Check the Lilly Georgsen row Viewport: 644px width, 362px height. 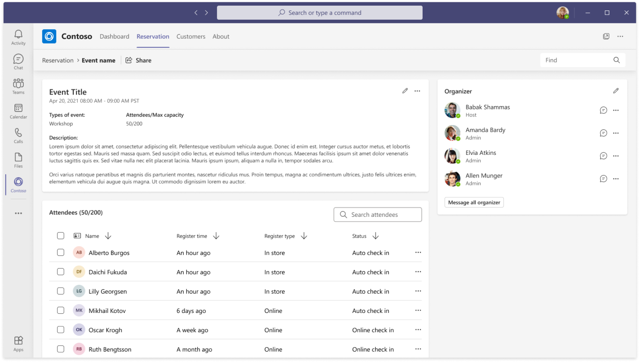pos(60,291)
